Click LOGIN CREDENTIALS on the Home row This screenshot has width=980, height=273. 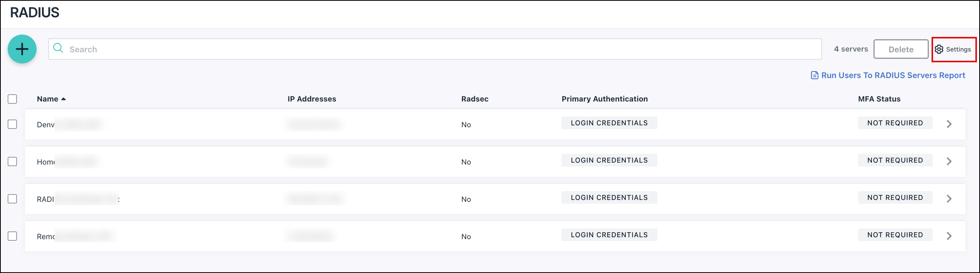[609, 160]
